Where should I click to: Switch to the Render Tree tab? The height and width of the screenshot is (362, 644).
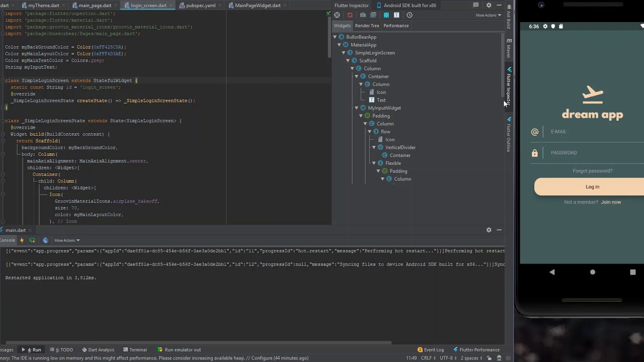coord(367,26)
